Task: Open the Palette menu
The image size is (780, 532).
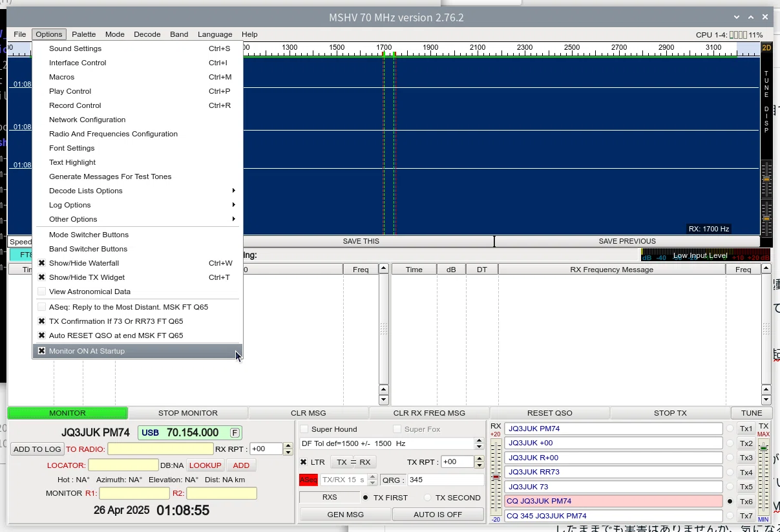Action: [x=84, y=34]
